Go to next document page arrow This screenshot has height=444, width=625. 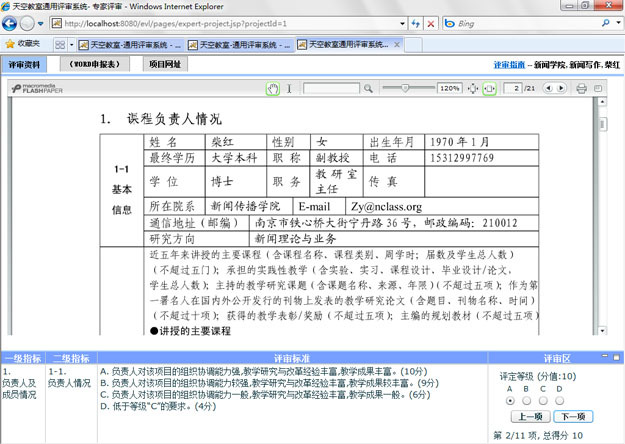pyautogui.click(x=561, y=88)
